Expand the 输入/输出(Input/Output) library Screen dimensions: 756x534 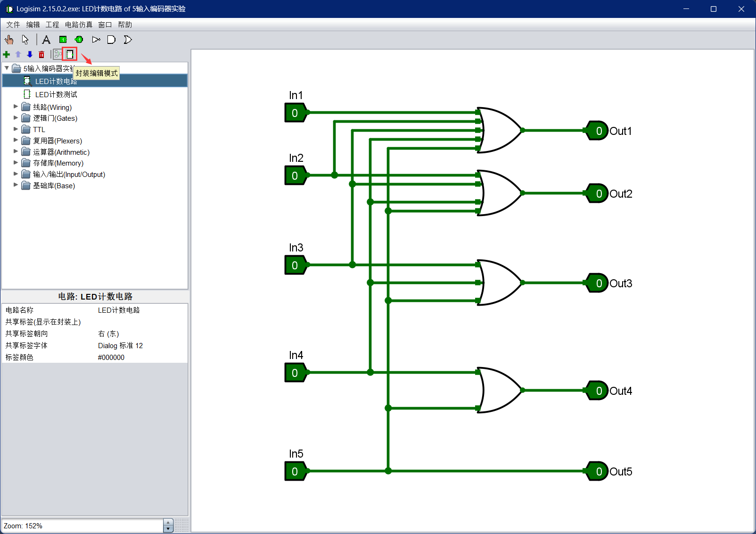(16, 174)
